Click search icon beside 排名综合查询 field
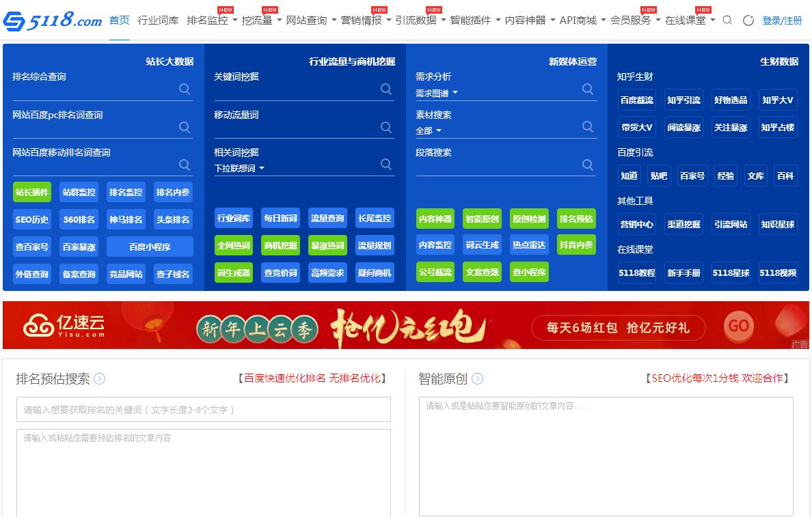The width and height of the screenshot is (812, 517). tap(185, 89)
